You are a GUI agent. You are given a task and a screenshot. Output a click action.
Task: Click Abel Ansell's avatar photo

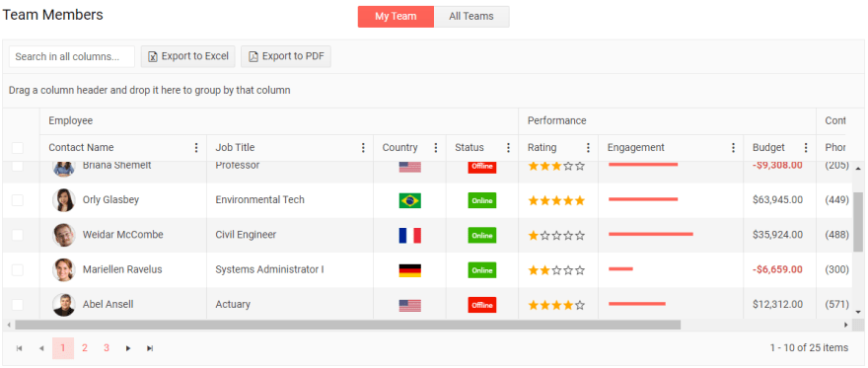64,304
